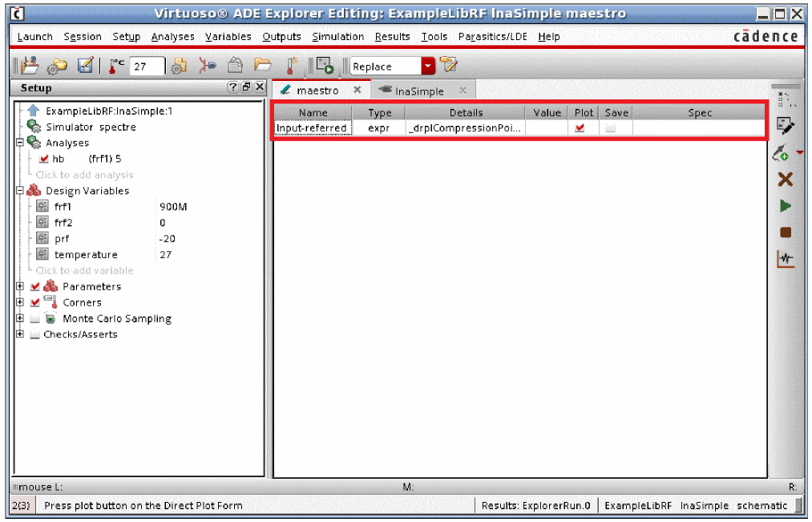This screenshot has height=522, width=812.
Task: Click the Setup panel help question icon
Action: pos(233,87)
